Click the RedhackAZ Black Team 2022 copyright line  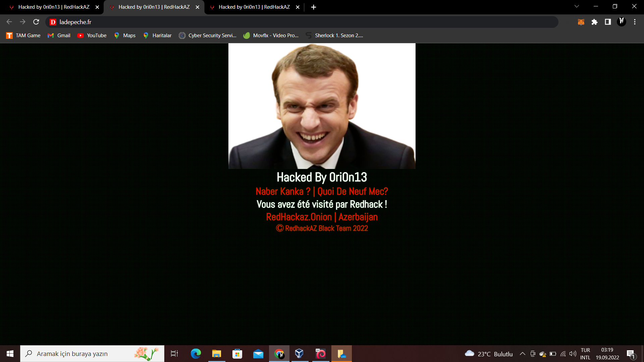point(322,228)
